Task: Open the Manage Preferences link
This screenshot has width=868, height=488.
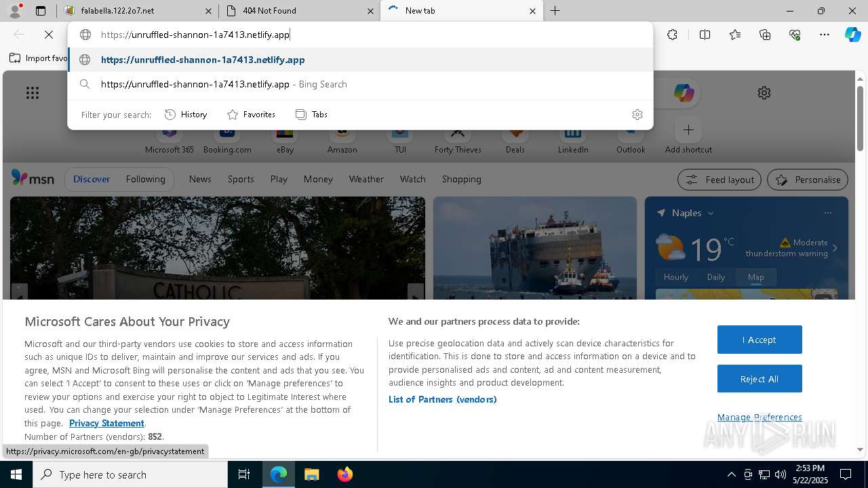Action: click(x=759, y=417)
